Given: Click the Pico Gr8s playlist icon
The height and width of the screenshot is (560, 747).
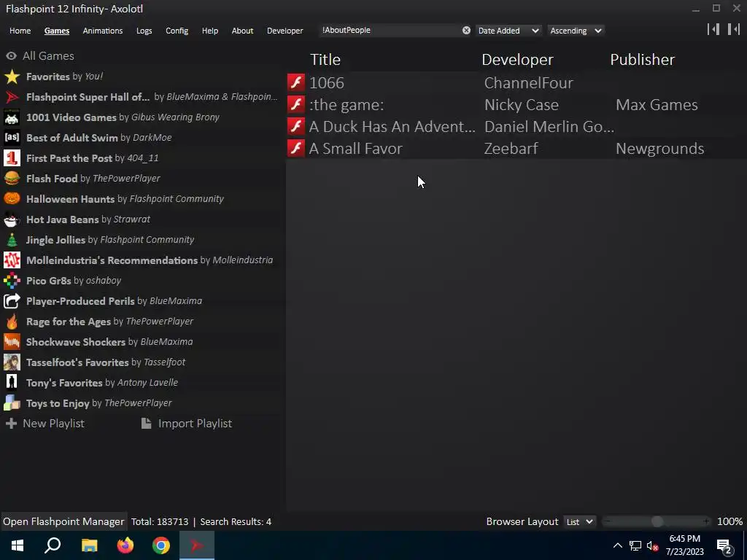Looking at the screenshot, I should (x=12, y=281).
